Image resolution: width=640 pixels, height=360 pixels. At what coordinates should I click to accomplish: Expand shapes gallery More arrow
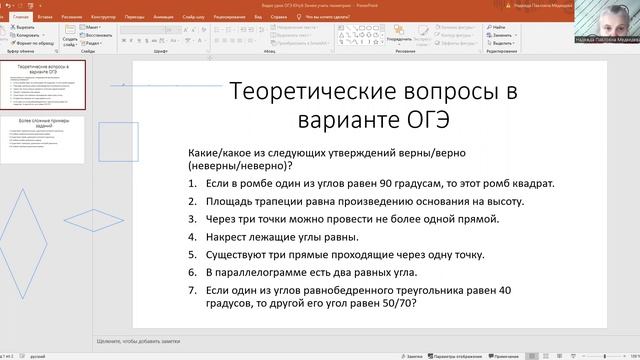[382, 42]
